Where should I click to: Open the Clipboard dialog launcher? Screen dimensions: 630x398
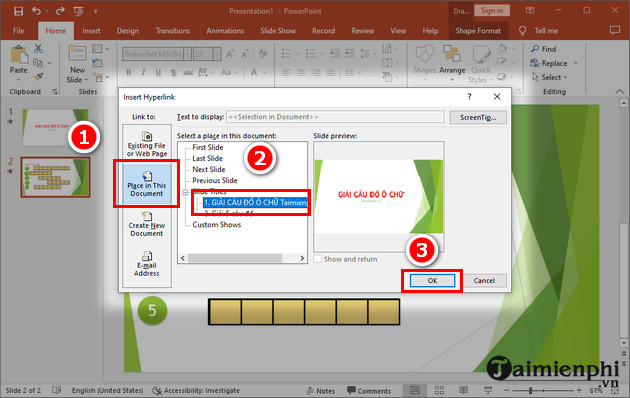[55, 92]
